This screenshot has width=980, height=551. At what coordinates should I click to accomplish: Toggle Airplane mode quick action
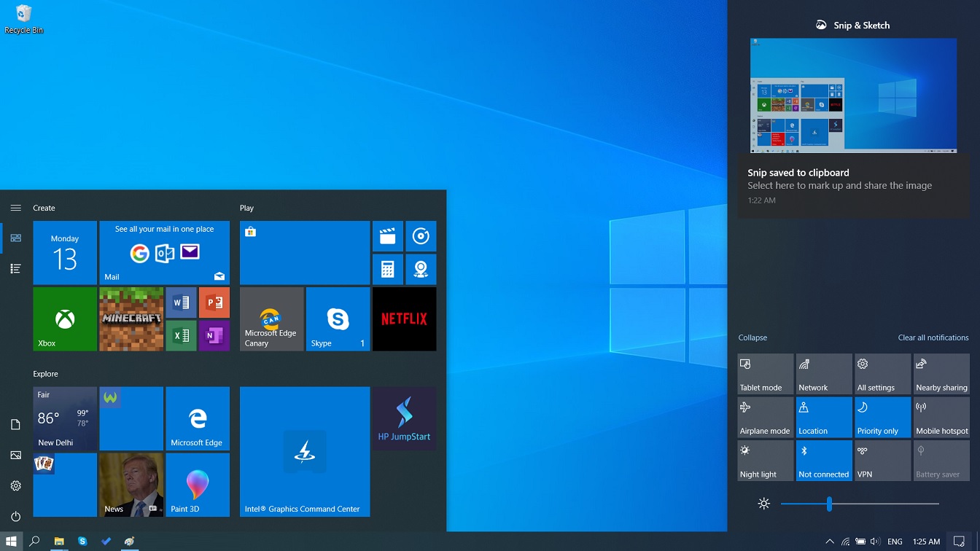765,417
